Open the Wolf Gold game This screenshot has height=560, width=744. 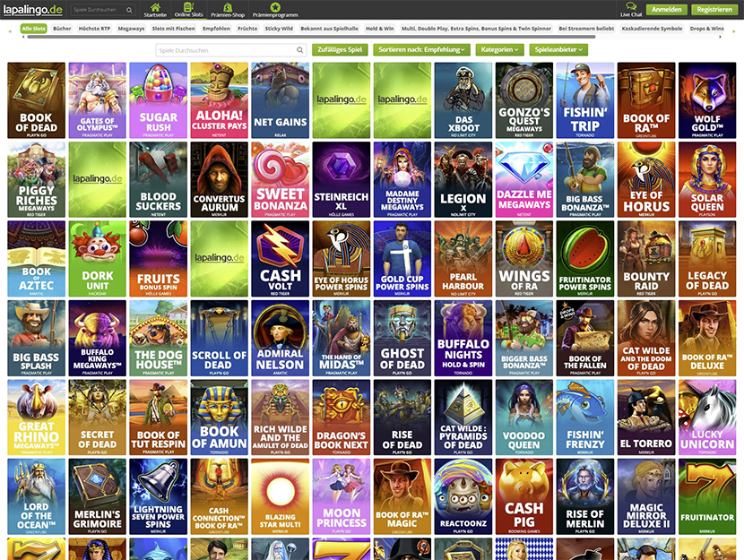pyautogui.click(x=707, y=100)
